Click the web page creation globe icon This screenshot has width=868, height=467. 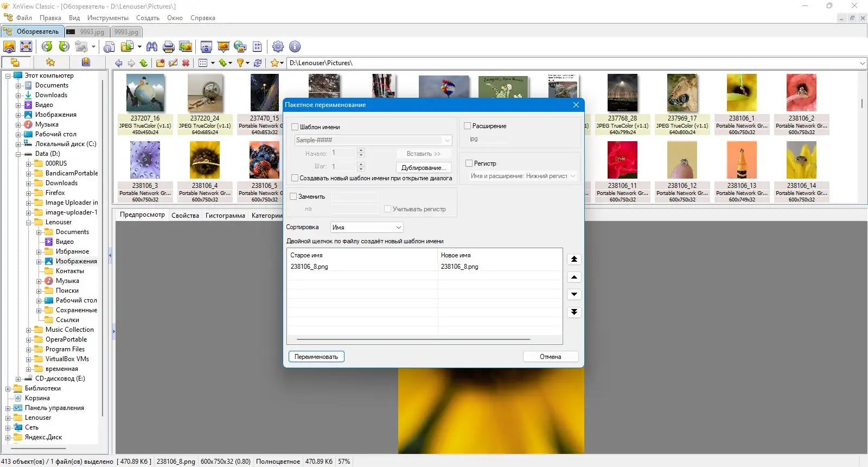point(240,47)
